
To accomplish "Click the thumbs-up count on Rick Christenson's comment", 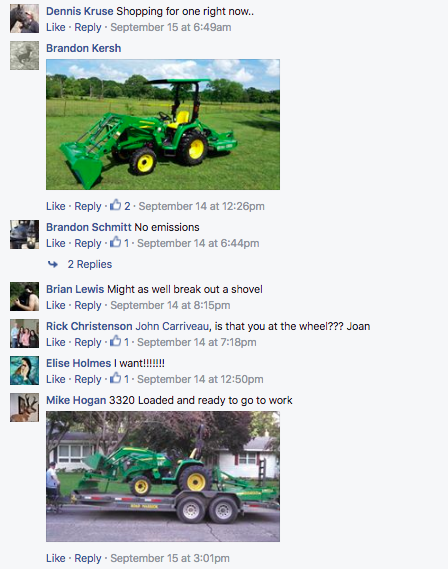I will click(x=126, y=342).
